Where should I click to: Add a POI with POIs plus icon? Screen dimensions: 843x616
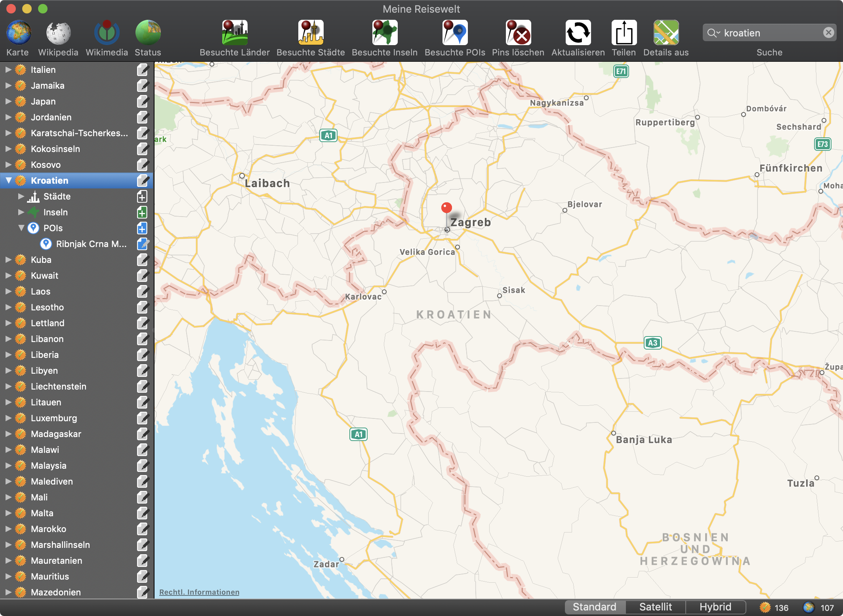[x=142, y=228]
